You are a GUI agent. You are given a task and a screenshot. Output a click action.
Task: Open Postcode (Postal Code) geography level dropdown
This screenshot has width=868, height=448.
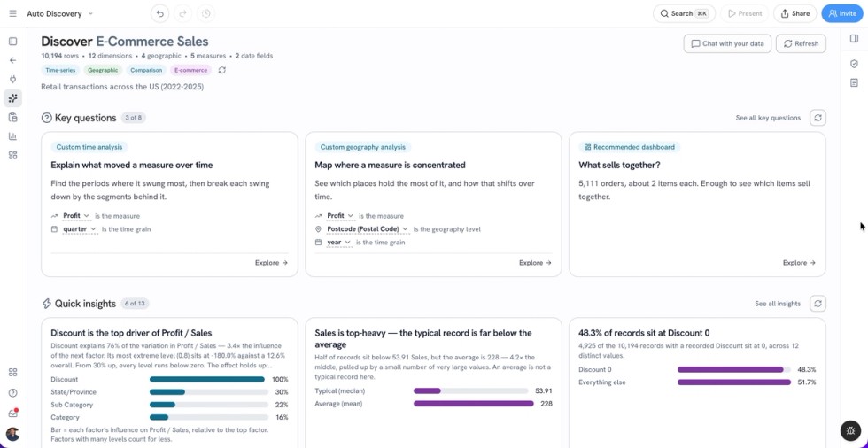coord(368,229)
